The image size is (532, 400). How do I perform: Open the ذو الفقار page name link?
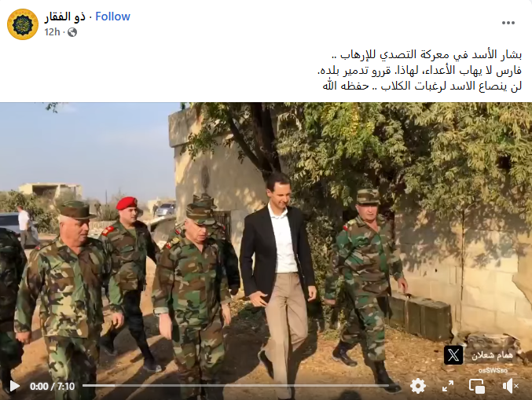[x=64, y=17]
